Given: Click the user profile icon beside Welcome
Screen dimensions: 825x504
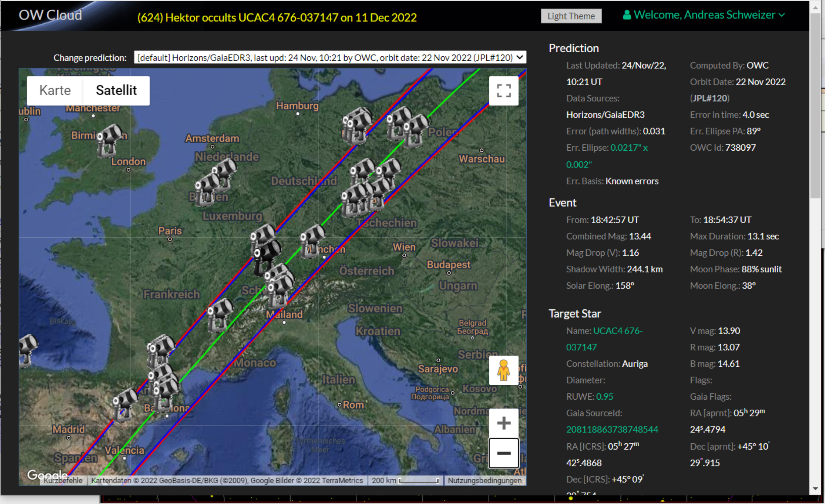Looking at the screenshot, I should 626,15.
